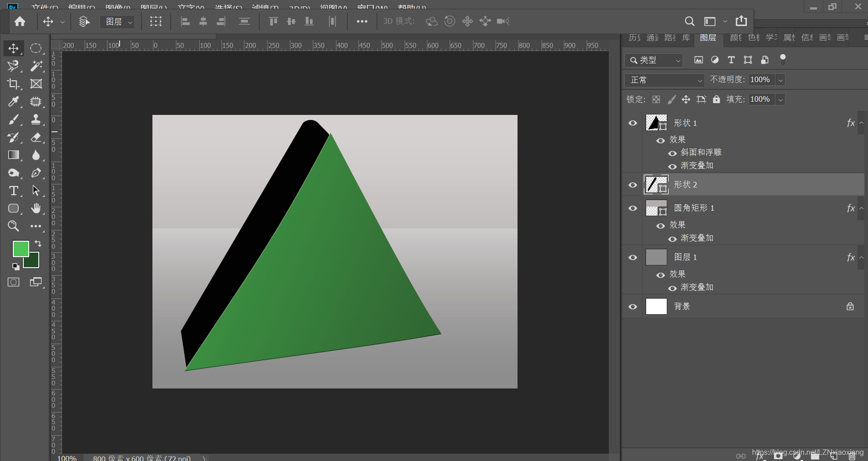Collapse effects of 形状 1 layer
Image resolution: width=868 pixels, height=461 pixels.
point(861,123)
